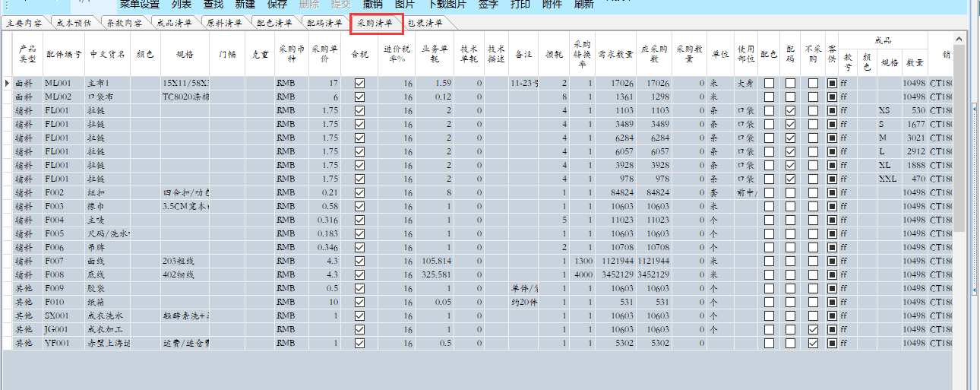Click the 1121944 demand quantity cell
Viewport: 980px width, 390px height.
click(615, 261)
